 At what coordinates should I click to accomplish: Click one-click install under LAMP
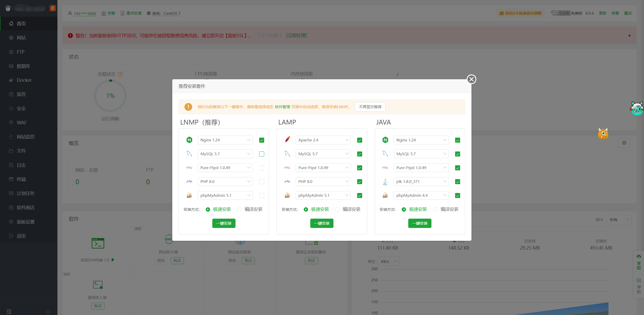pos(322,223)
